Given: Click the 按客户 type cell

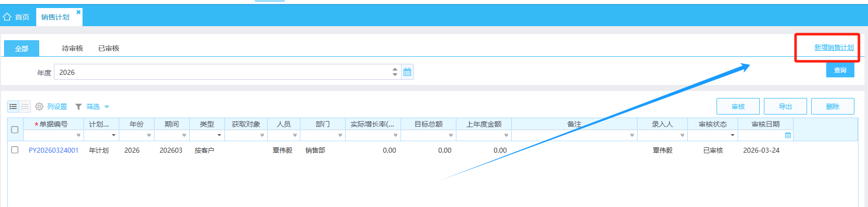Looking at the screenshot, I should [x=204, y=150].
